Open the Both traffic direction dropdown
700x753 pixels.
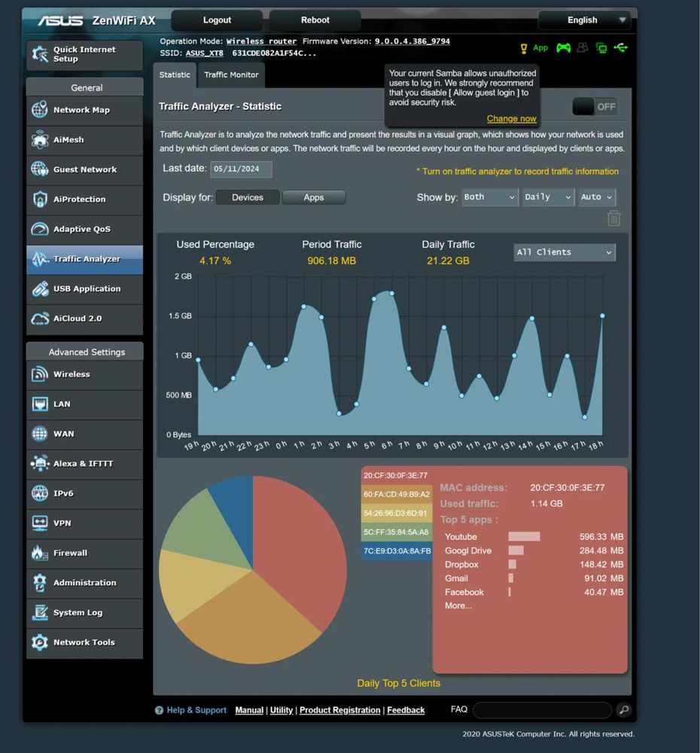pos(490,197)
